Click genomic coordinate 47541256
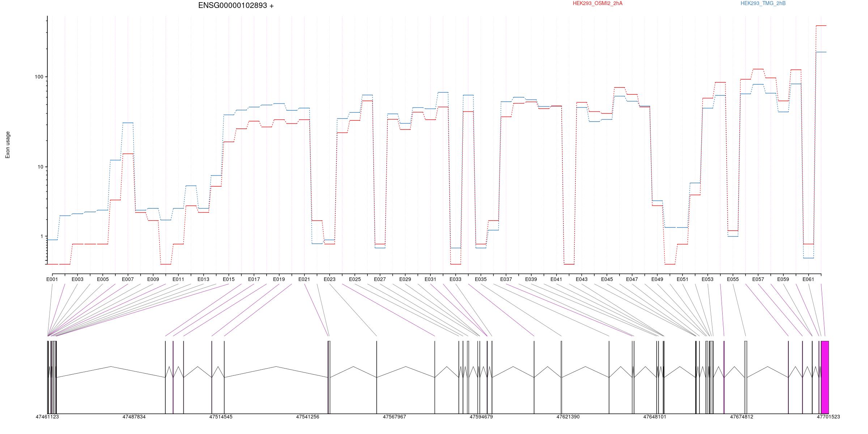The width and height of the screenshot is (868, 434). point(307,417)
